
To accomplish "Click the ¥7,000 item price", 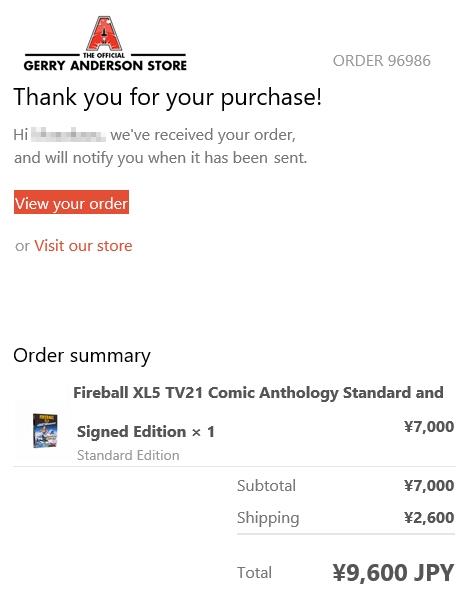I will click(x=429, y=426).
